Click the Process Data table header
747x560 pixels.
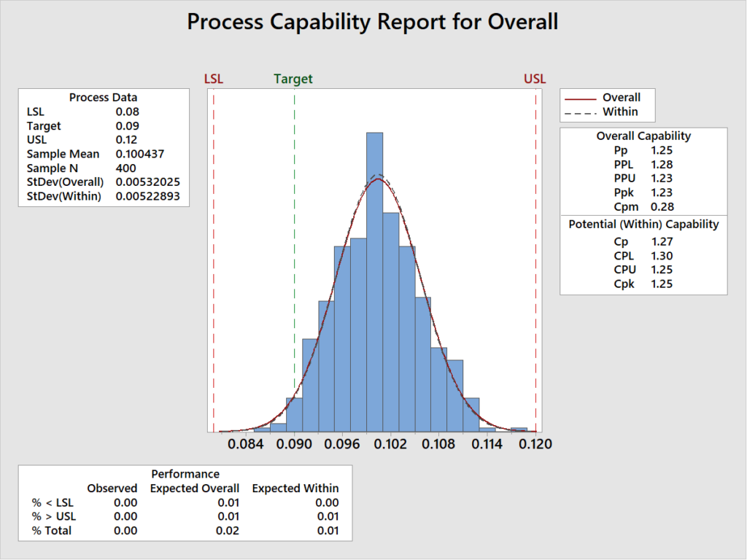[103, 98]
